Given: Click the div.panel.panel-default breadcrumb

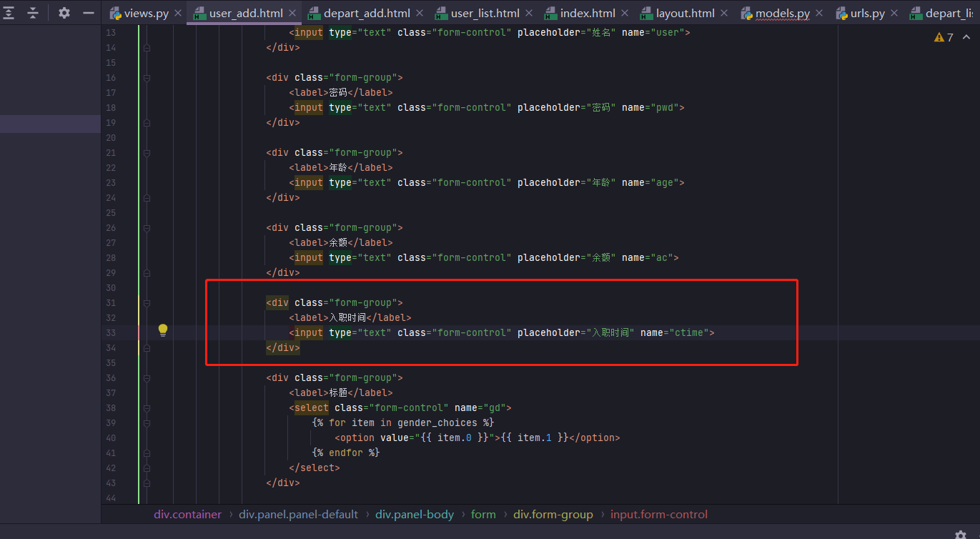Looking at the screenshot, I should [x=298, y=515].
